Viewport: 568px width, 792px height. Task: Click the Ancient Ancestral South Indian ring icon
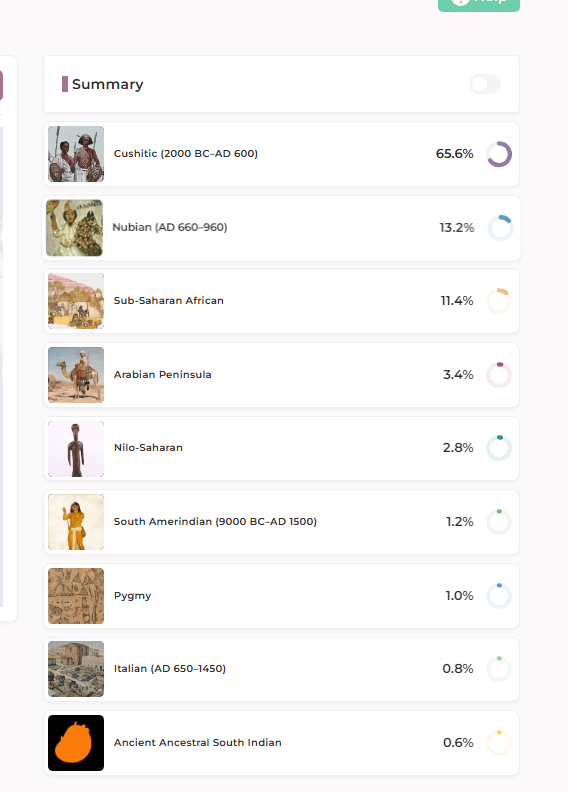(499, 743)
